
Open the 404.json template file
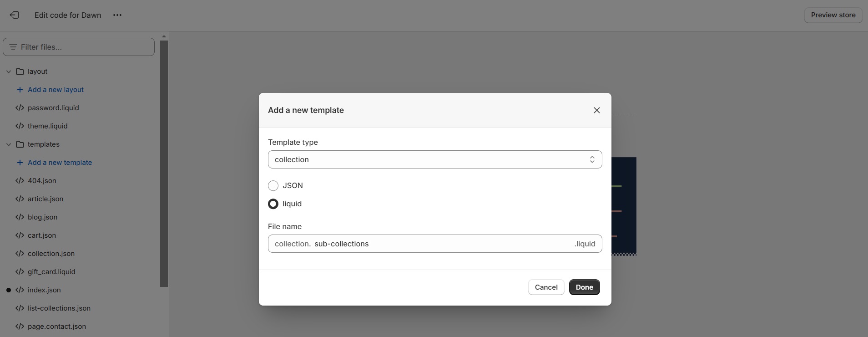coord(42,181)
